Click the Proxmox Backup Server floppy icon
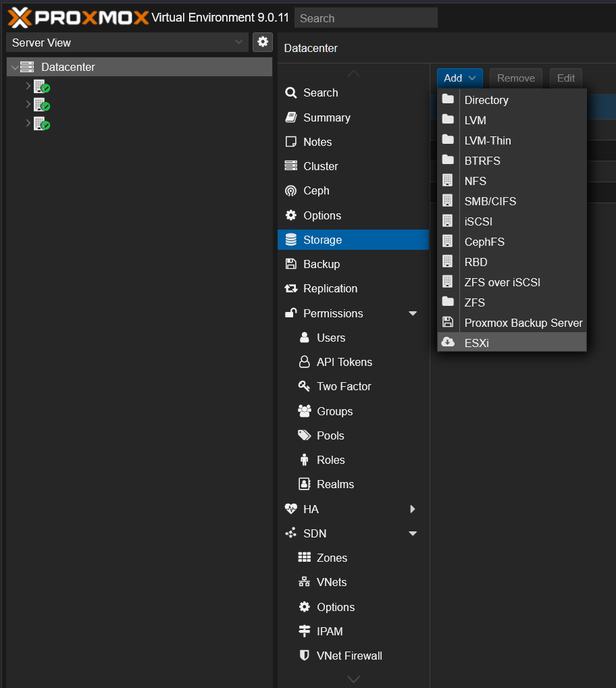The width and height of the screenshot is (616, 688). [448, 323]
